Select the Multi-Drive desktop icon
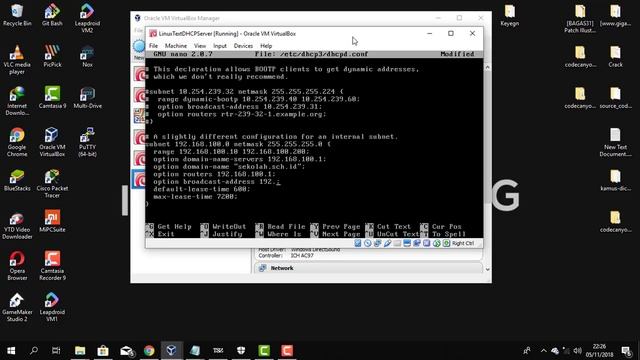 point(87,98)
